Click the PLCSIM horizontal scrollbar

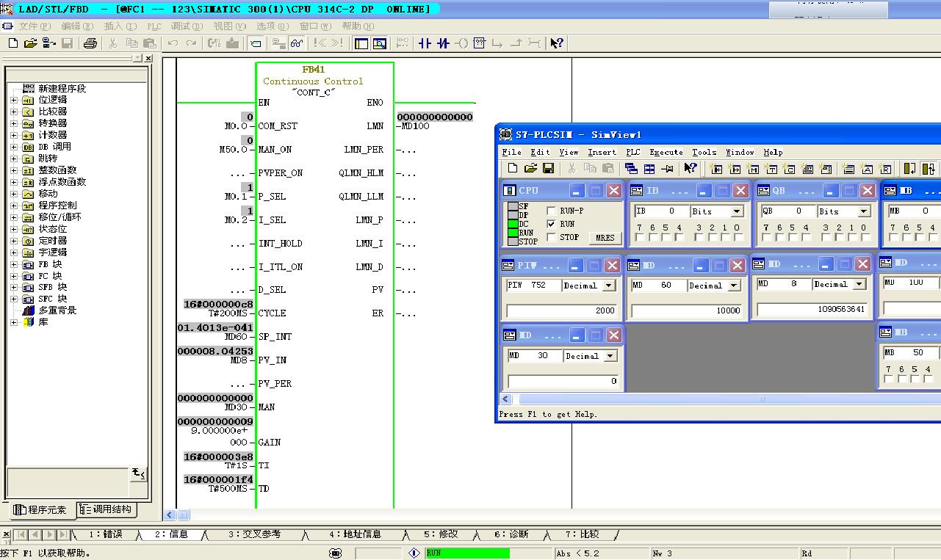coord(761,399)
